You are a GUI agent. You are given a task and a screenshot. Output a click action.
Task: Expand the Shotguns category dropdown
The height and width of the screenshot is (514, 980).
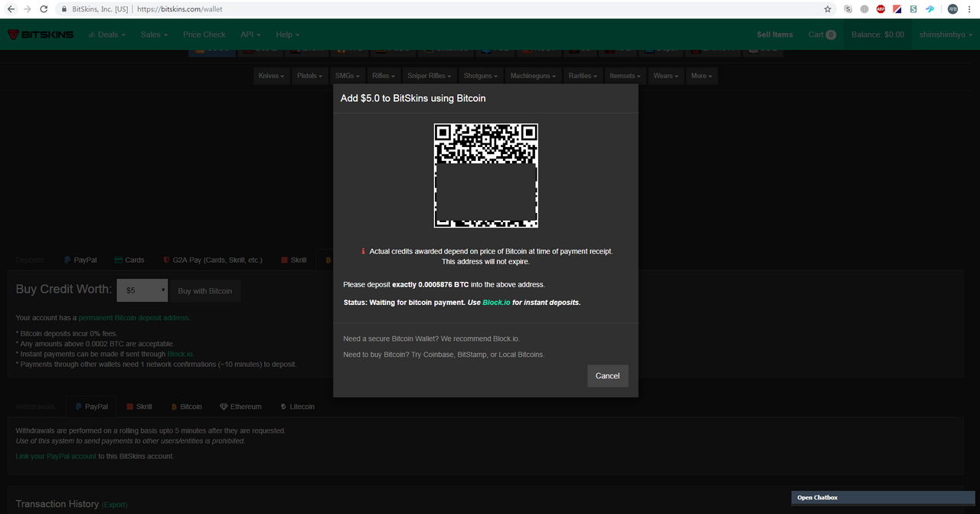tap(482, 76)
